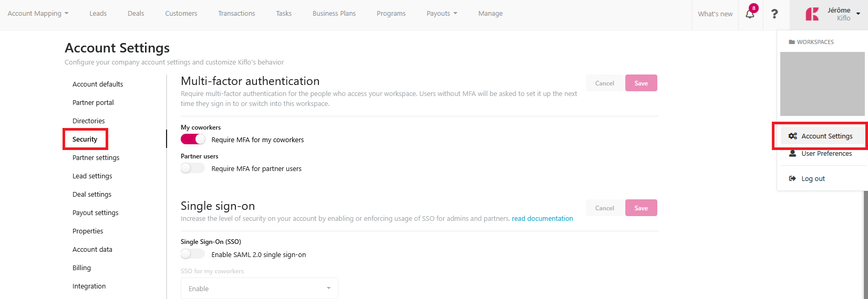Open Lead settings section
Screen dimensions: 868x299
92,176
